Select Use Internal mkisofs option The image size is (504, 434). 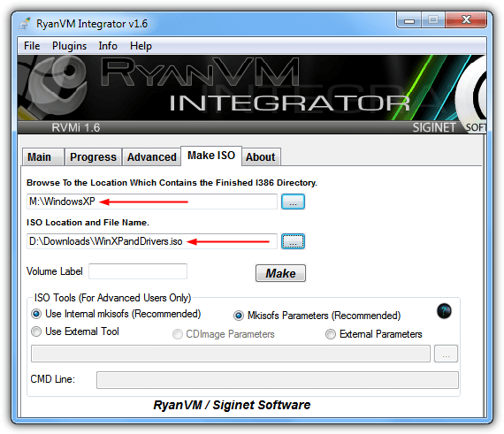116,314
